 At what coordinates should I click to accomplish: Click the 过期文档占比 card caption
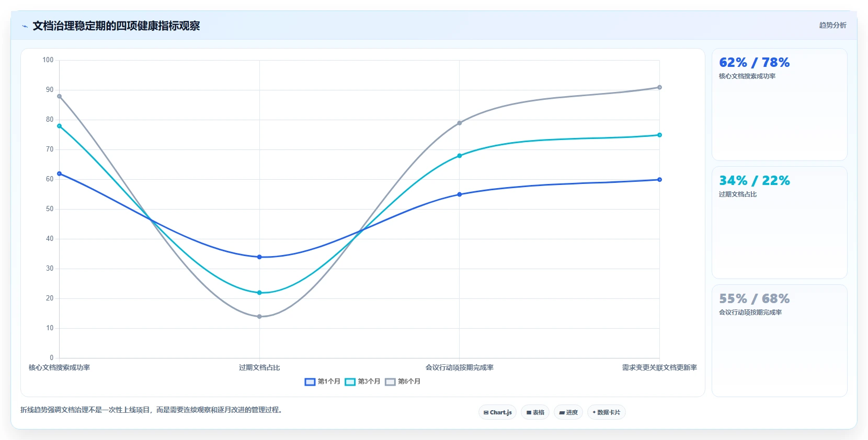[x=738, y=194]
